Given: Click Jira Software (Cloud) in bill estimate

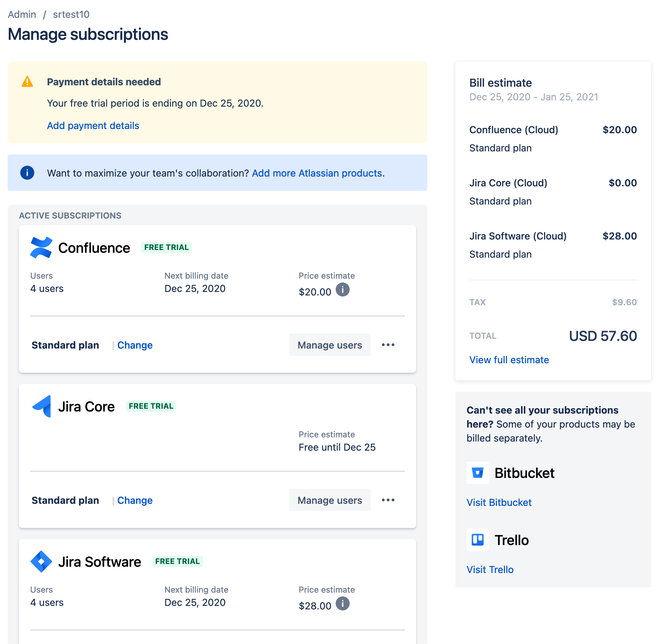Looking at the screenshot, I should tap(518, 236).
